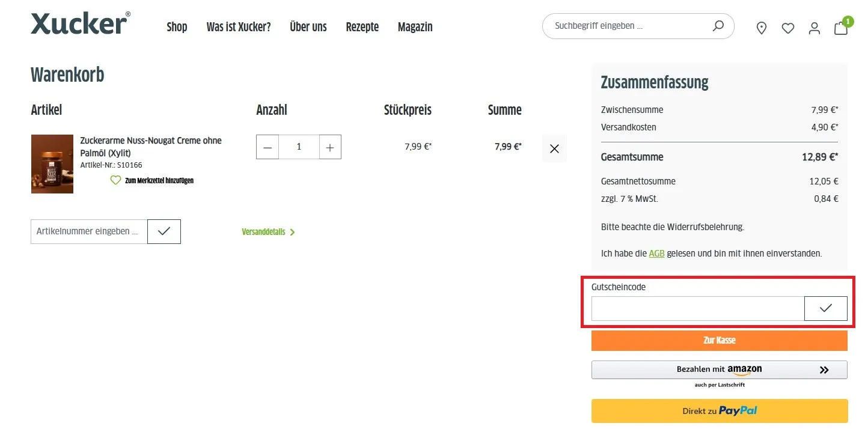Open the shopping cart bag icon

point(841,28)
